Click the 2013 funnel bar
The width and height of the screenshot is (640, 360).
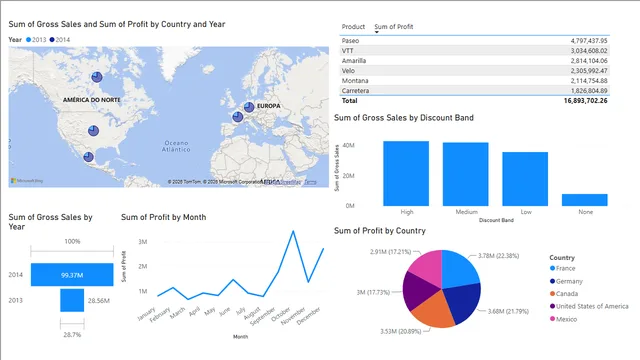tap(72, 300)
